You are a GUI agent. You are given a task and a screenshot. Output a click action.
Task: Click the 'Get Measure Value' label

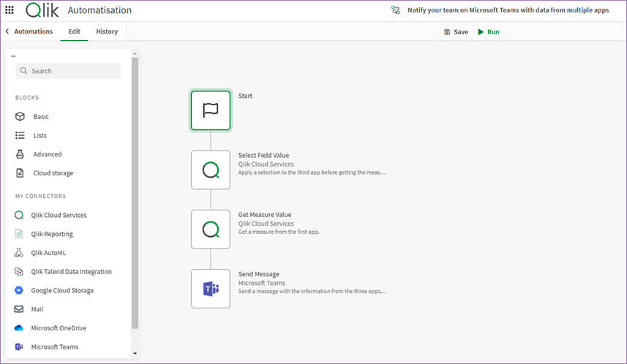[x=265, y=215]
